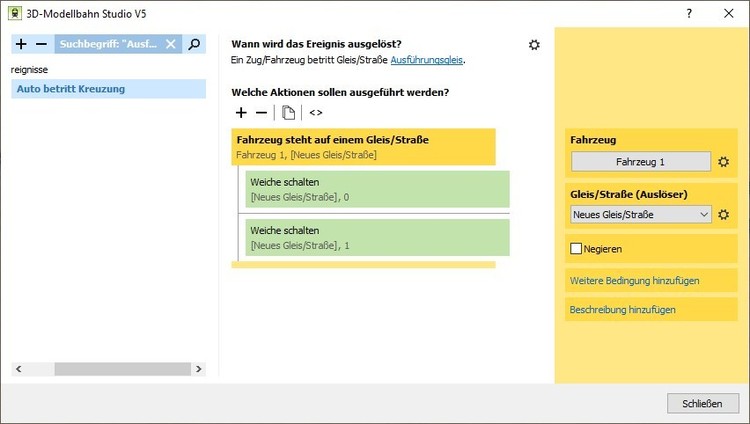Open trigger settings gear icon
The height and width of the screenshot is (424, 750).
click(534, 45)
